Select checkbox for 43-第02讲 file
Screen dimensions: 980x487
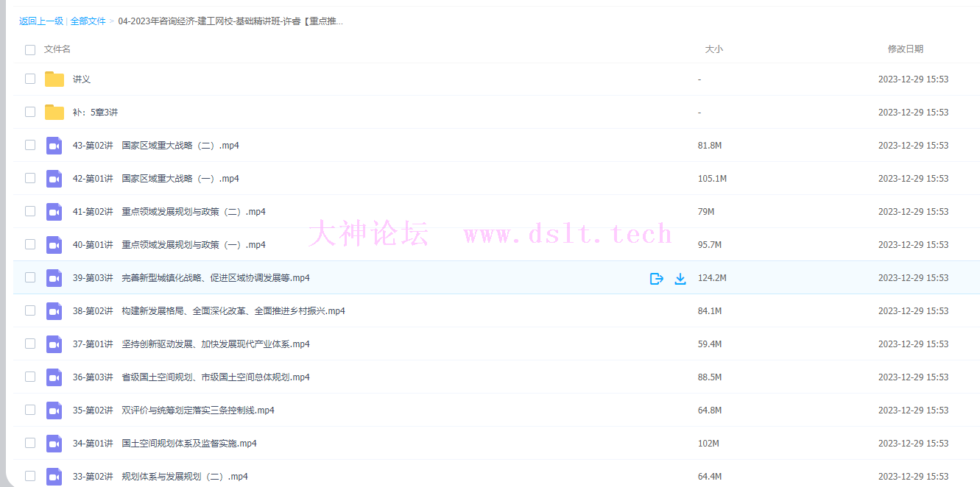30,145
